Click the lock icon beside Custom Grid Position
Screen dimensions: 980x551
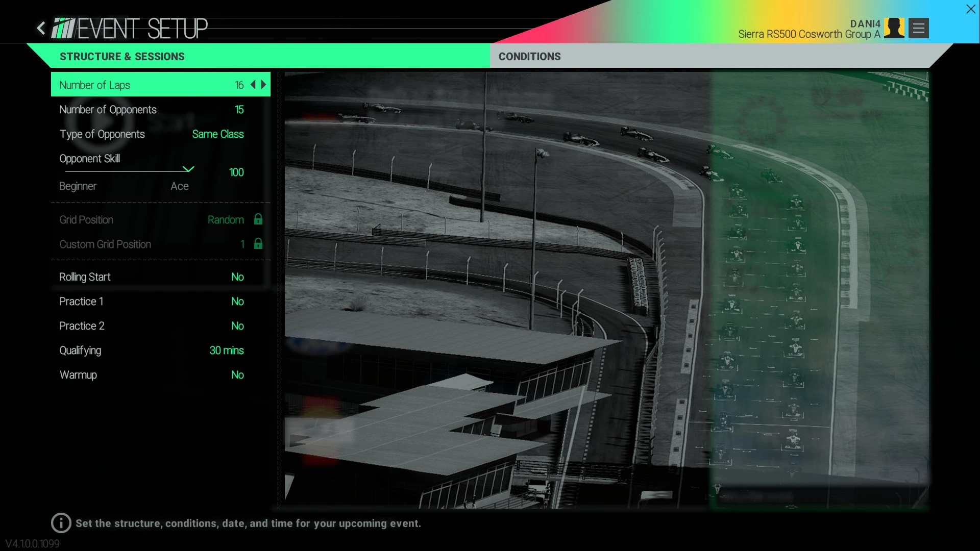tap(258, 244)
